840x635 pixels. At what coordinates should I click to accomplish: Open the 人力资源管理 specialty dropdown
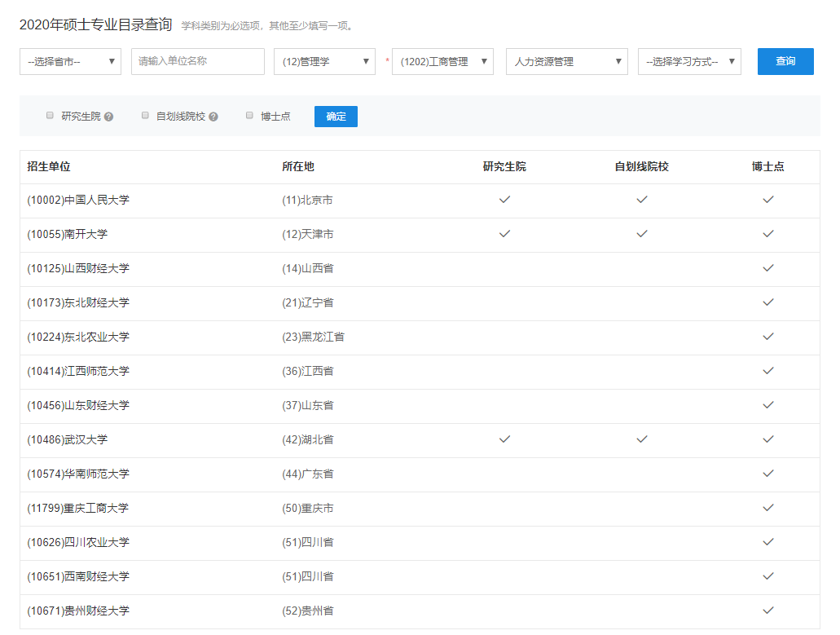coord(566,61)
